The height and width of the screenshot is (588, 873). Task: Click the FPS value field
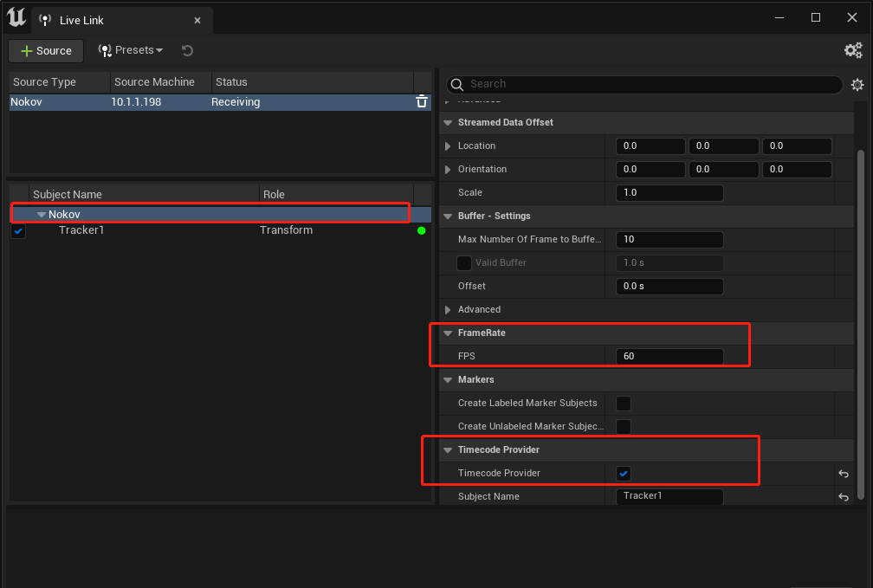coord(669,357)
